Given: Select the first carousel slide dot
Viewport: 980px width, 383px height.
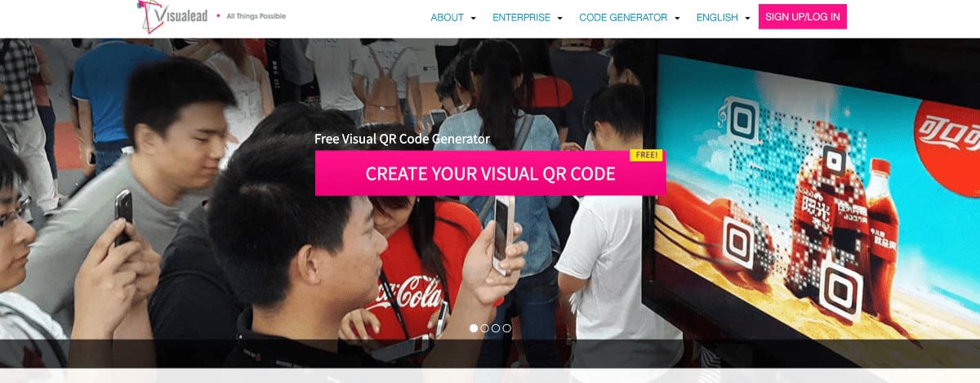Looking at the screenshot, I should tap(474, 328).
